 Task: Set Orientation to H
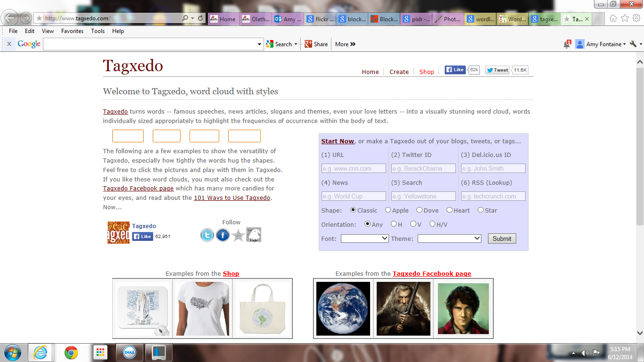(x=394, y=224)
